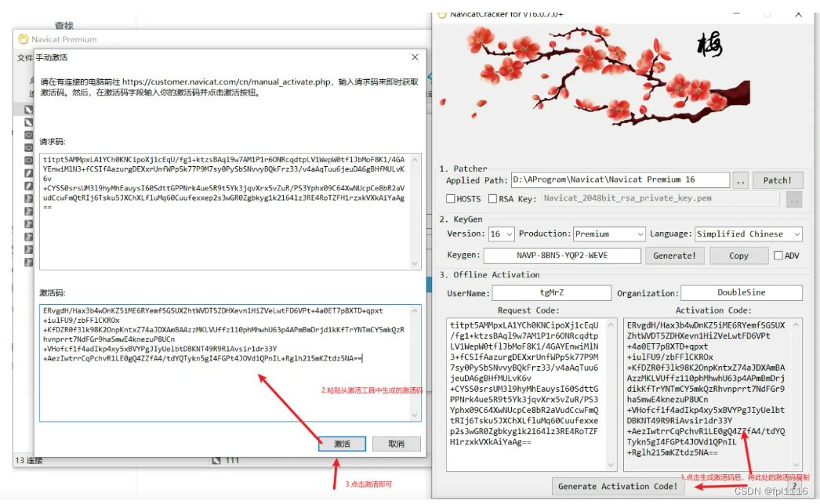Close the 手动激活 dialog

pyautogui.click(x=415, y=57)
